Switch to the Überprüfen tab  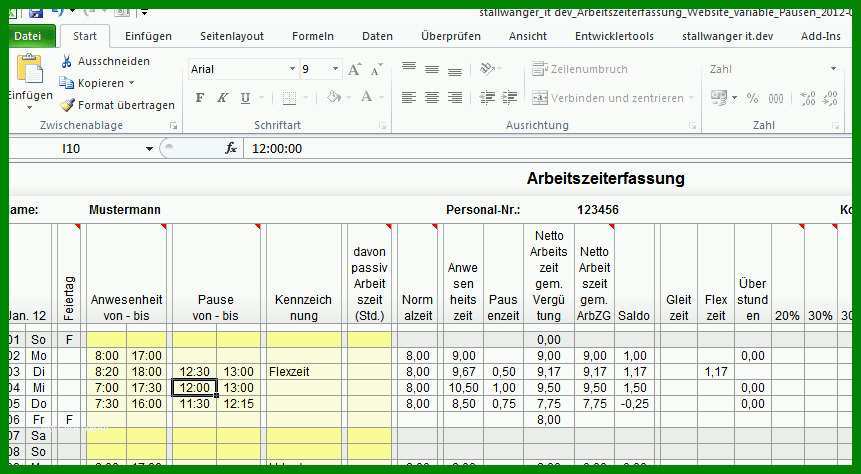[451, 36]
